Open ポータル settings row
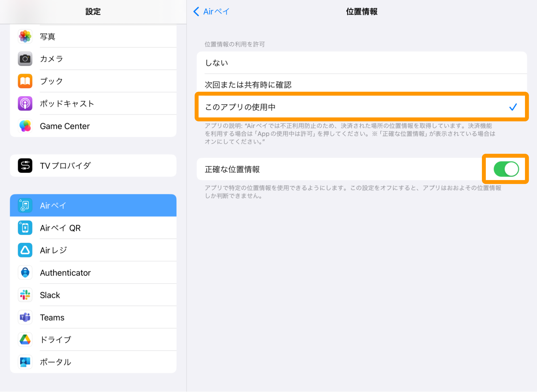The height and width of the screenshot is (392, 537). click(x=93, y=362)
